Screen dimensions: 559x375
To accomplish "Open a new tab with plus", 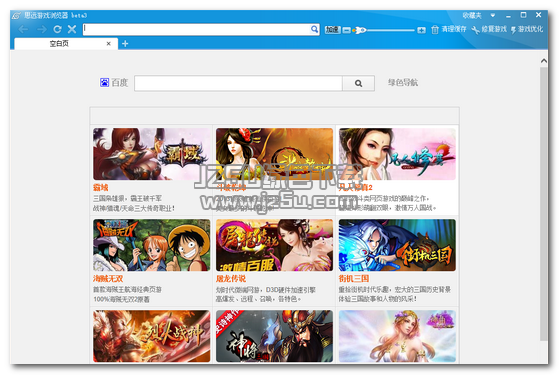I will 125,44.
